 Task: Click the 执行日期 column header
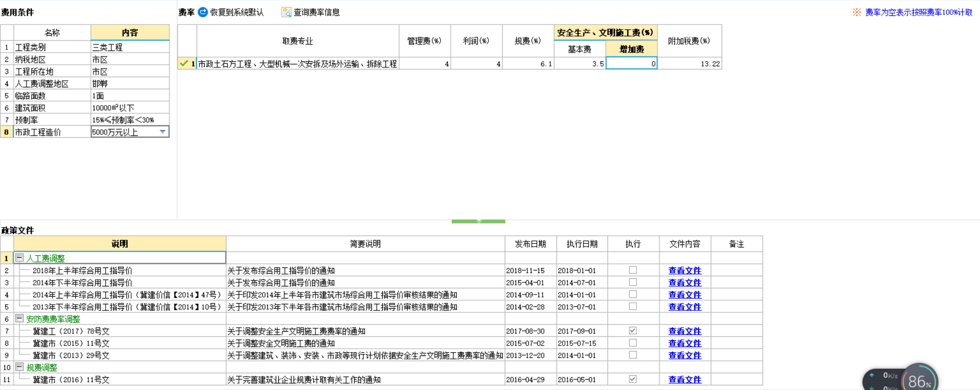pyautogui.click(x=582, y=244)
